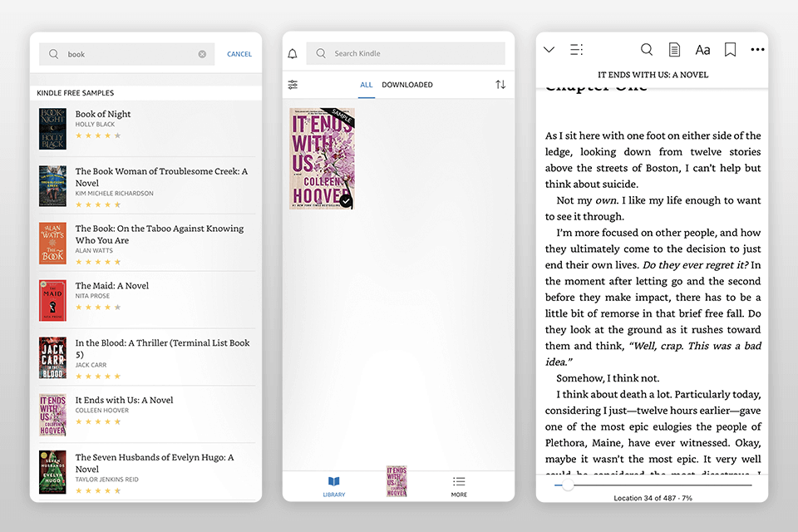The width and height of the screenshot is (798, 532).
Task: Open In the Blood: A Thriller result
Action: (x=146, y=357)
